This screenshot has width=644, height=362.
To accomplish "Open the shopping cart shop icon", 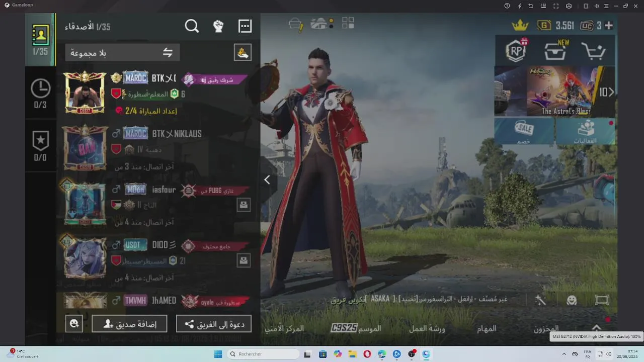I will 593,51.
